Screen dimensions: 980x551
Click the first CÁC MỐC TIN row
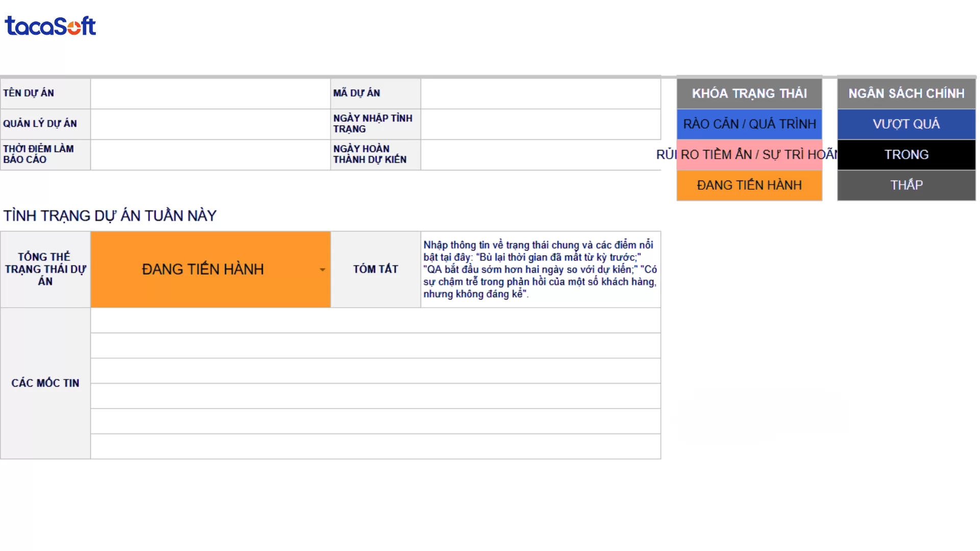[375, 320]
